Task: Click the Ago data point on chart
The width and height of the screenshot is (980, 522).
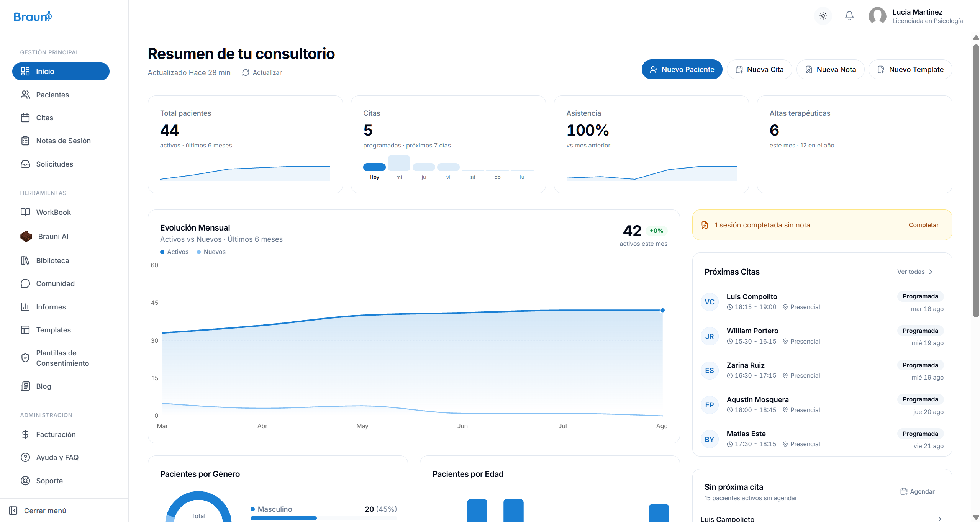Action: click(662, 310)
